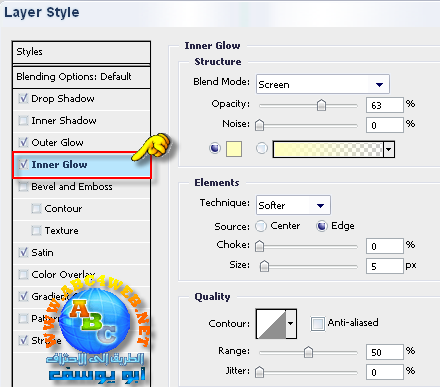The image size is (440, 387).
Task: Expand the Quality Contour picker arrow
Action: coord(291,324)
